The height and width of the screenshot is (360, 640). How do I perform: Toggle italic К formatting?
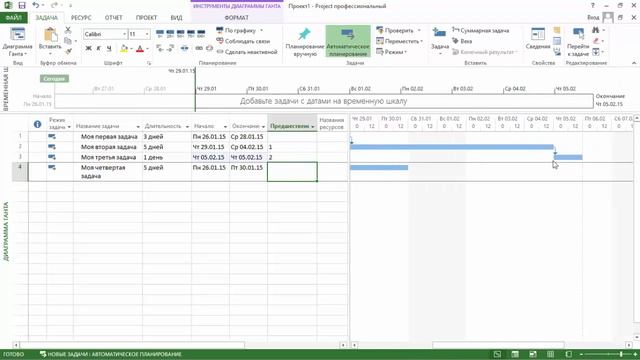click(98, 49)
